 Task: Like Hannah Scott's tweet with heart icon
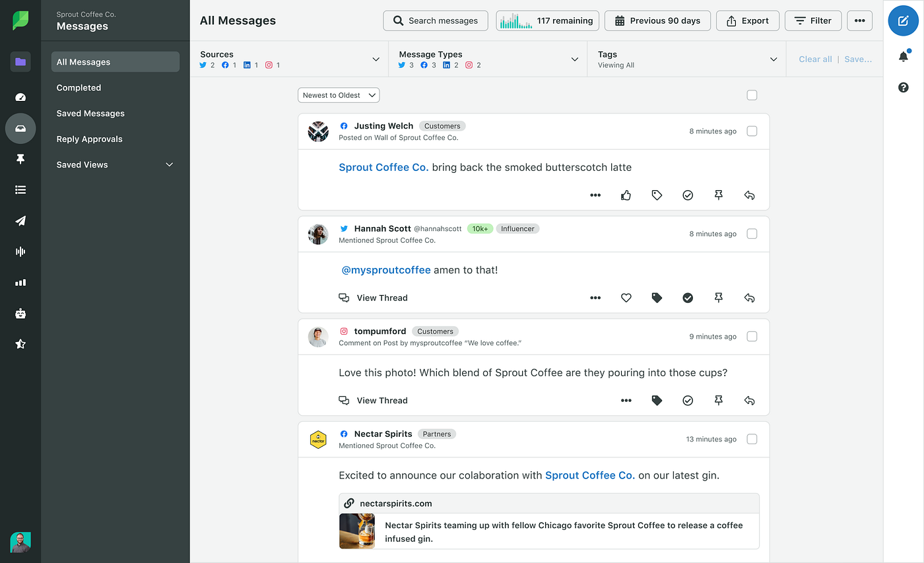626,298
